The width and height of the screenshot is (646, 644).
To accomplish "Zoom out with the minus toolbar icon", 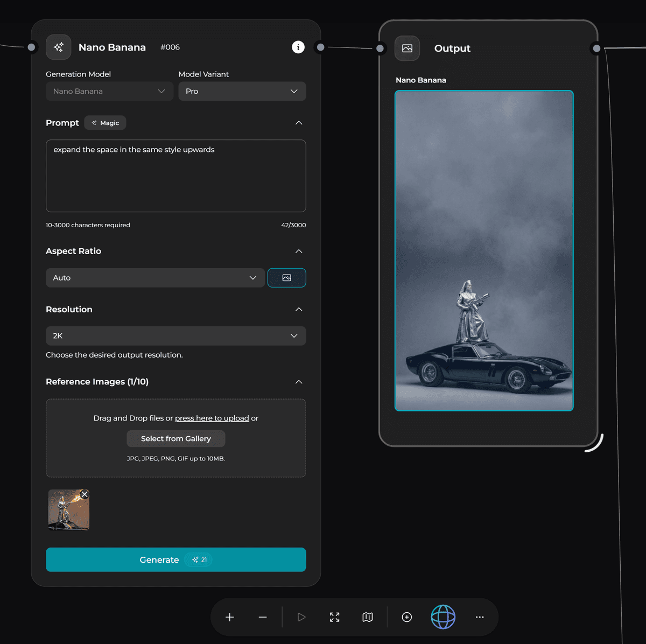I will tap(263, 617).
